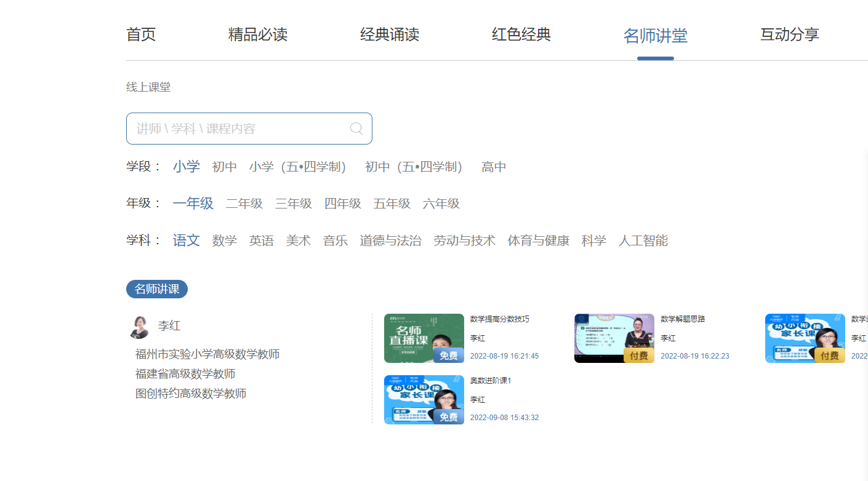The height and width of the screenshot is (481, 868).
Task: Select 人工智能 subject filter
Action: pyautogui.click(x=643, y=240)
